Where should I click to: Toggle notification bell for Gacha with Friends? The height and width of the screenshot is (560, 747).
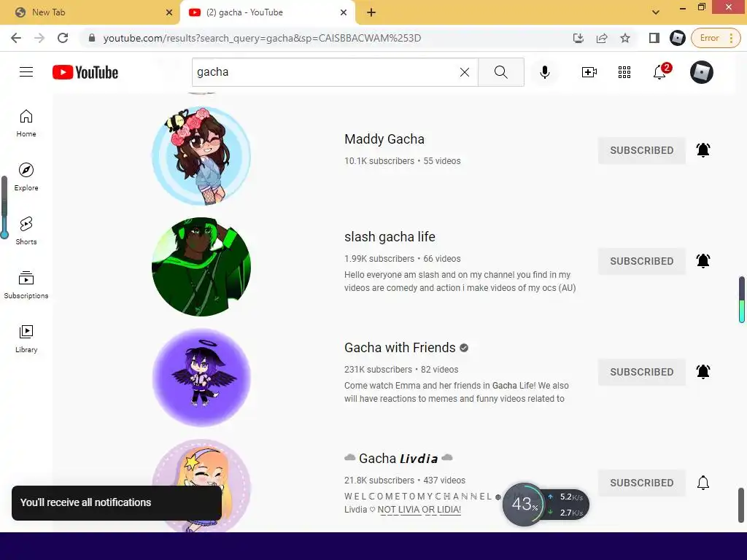[x=703, y=371]
